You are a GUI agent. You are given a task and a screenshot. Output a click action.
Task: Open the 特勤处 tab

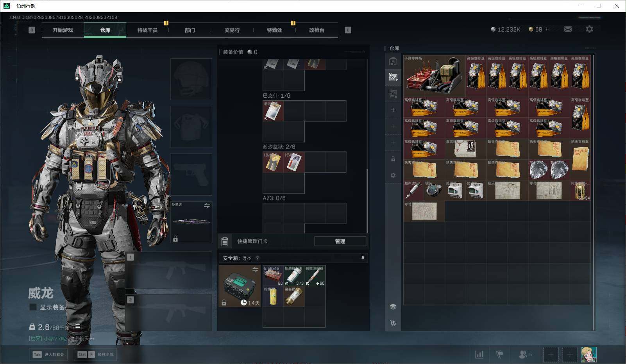(274, 30)
